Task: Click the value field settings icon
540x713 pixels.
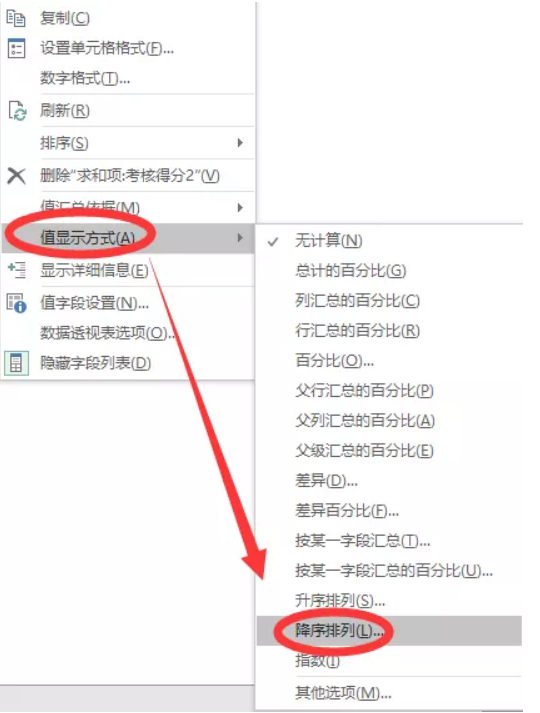Action: 17,303
